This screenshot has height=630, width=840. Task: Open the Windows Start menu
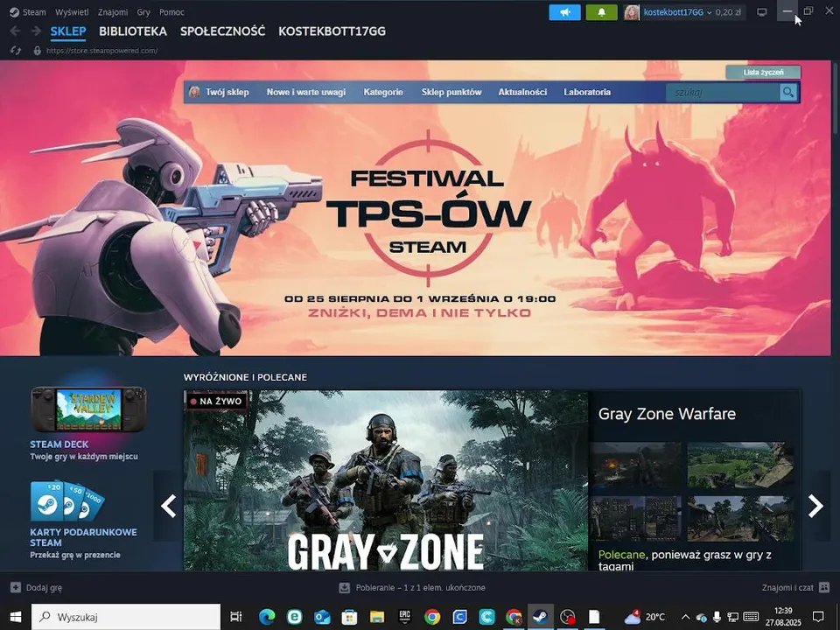click(15, 617)
